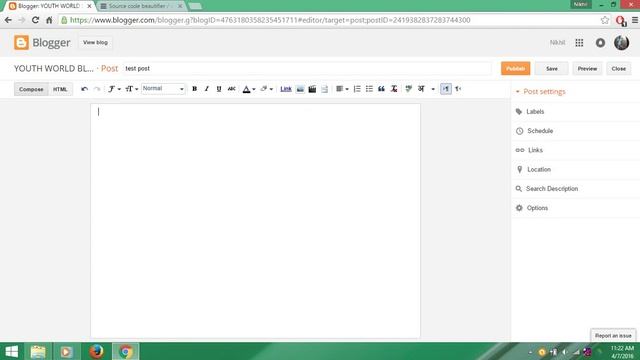Open media player from taskbar
Image resolution: width=640 pixels, height=360 pixels.
pyautogui.click(x=66, y=351)
